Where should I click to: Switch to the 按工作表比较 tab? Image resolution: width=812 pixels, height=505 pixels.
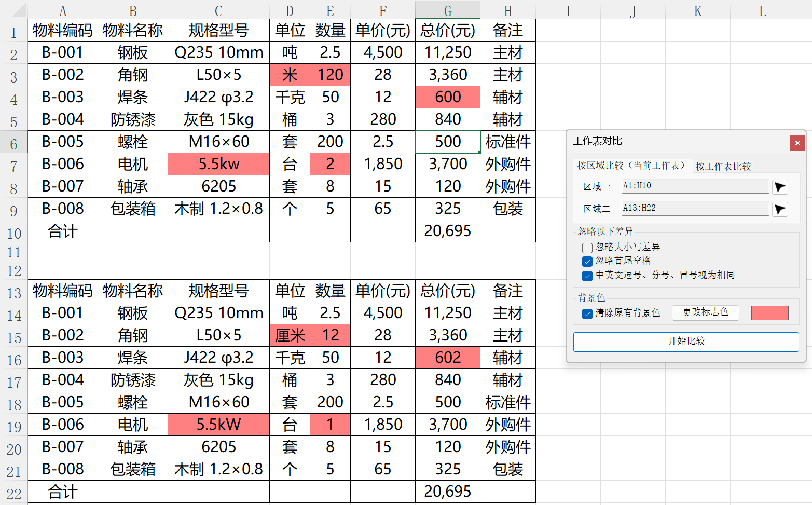click(x=723, y=166)
